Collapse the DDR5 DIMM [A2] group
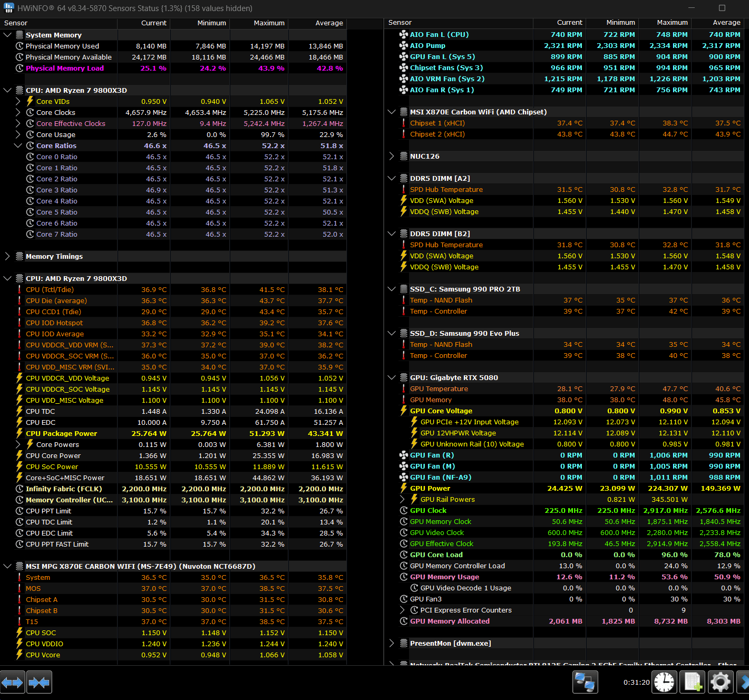This screenshot has height=700, width=749. tap(392, 179)
